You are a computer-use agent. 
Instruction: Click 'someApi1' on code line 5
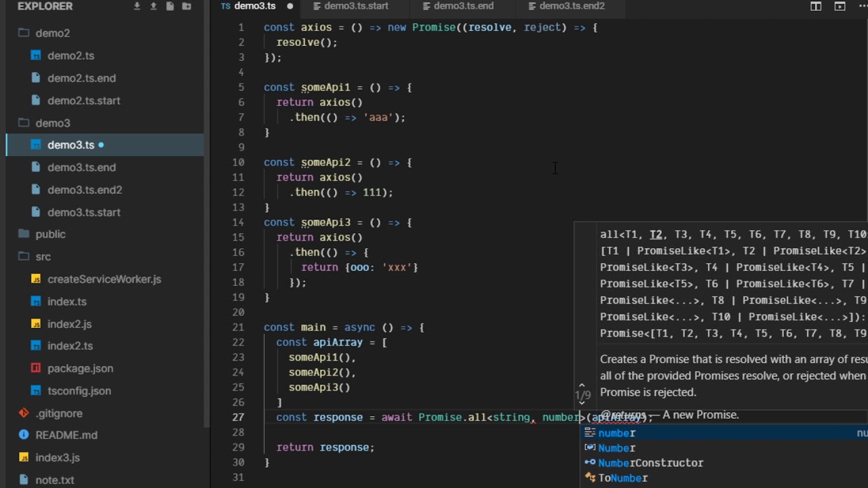tap(325, 87)
